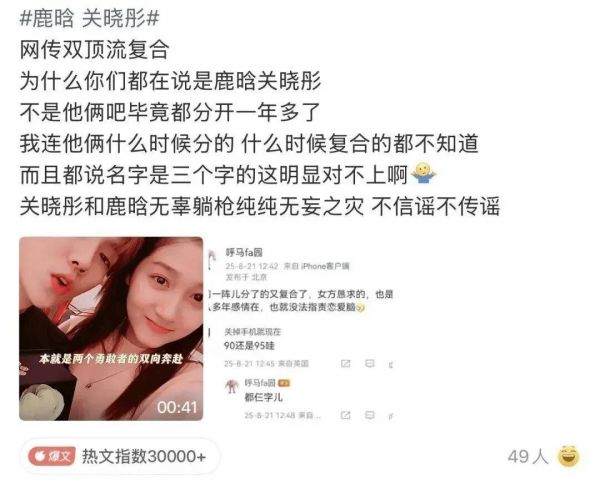Like the 90还是95哇 comment
Screen dimensions: 600x489
tap(391, 364)
